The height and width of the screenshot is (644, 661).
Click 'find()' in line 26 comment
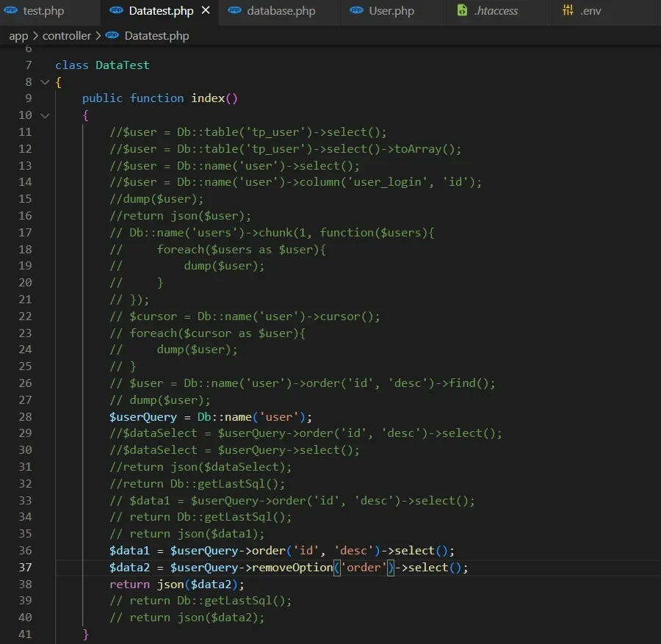click(x=469, y=383)
